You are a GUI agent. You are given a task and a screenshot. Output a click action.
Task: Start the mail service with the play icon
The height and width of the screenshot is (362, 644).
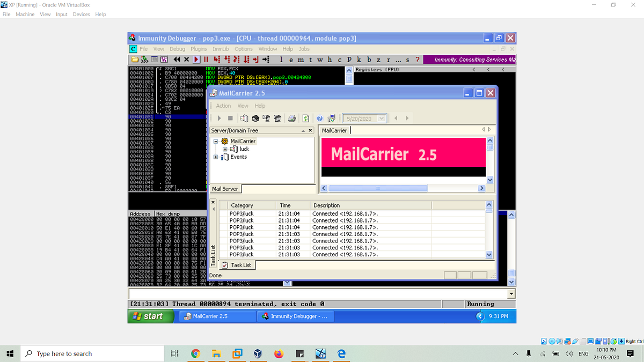219,118
